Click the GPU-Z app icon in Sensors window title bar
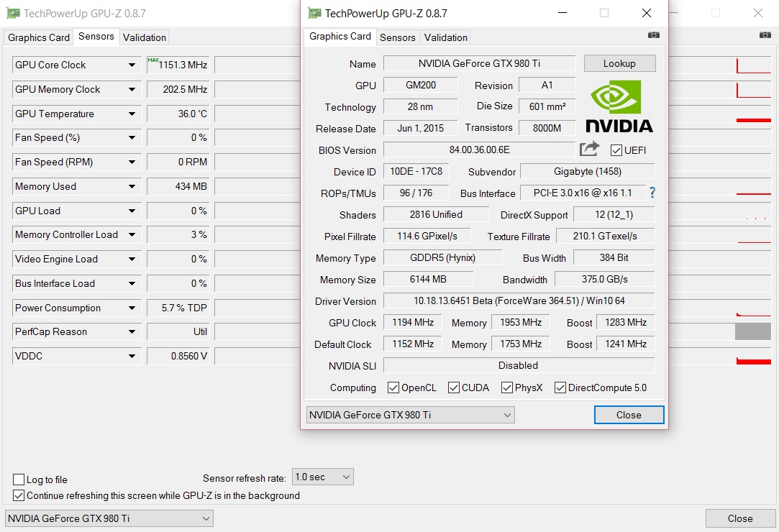 pyautogui.click(x=13, y=13)
